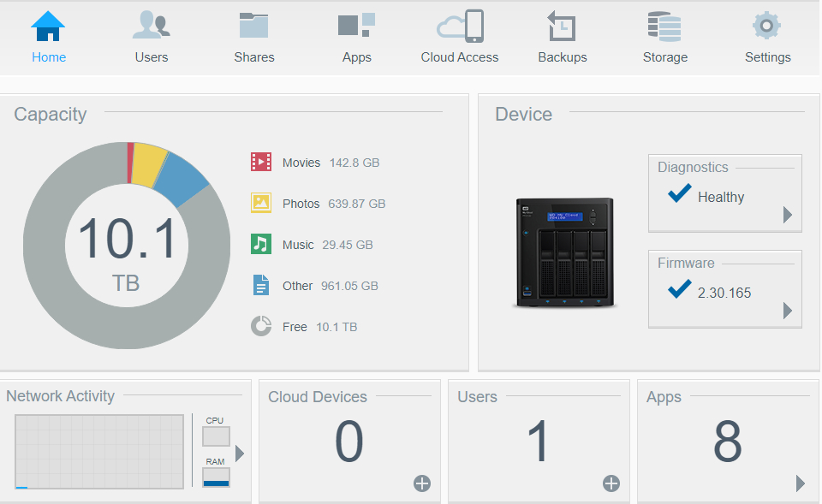This screenshot has height=504, width=822.
Task: Click the green Music note icon
Action: (261, 244)
